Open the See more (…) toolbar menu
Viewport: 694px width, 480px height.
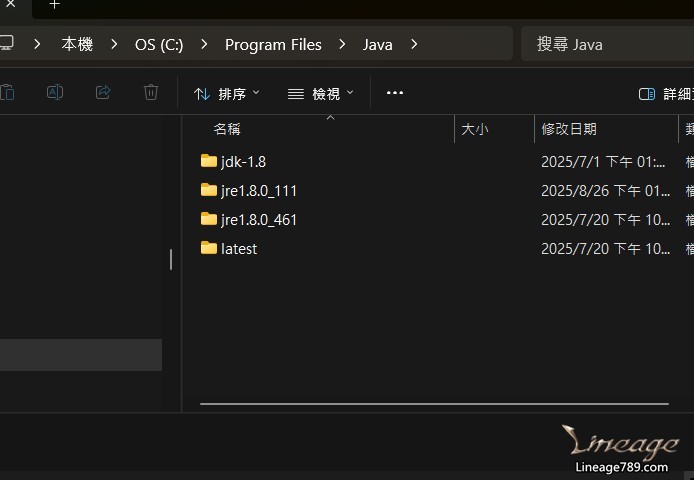point(395,93)
